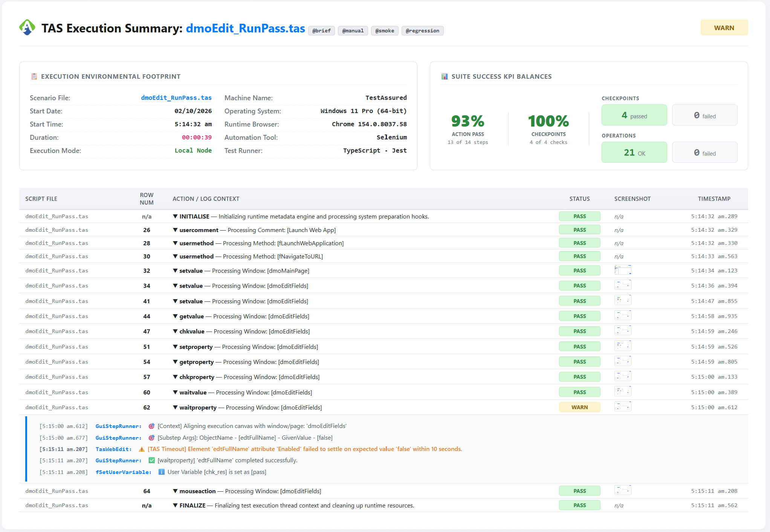Click the target icon in the Substep Args line
The image size is (770, 532).
pyautogui.click(x=152, y=438)
